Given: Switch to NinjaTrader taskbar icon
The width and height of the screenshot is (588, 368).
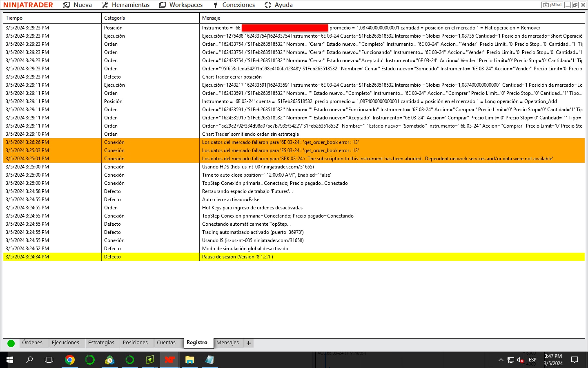Looking at the screenshot, I should 169,360.
